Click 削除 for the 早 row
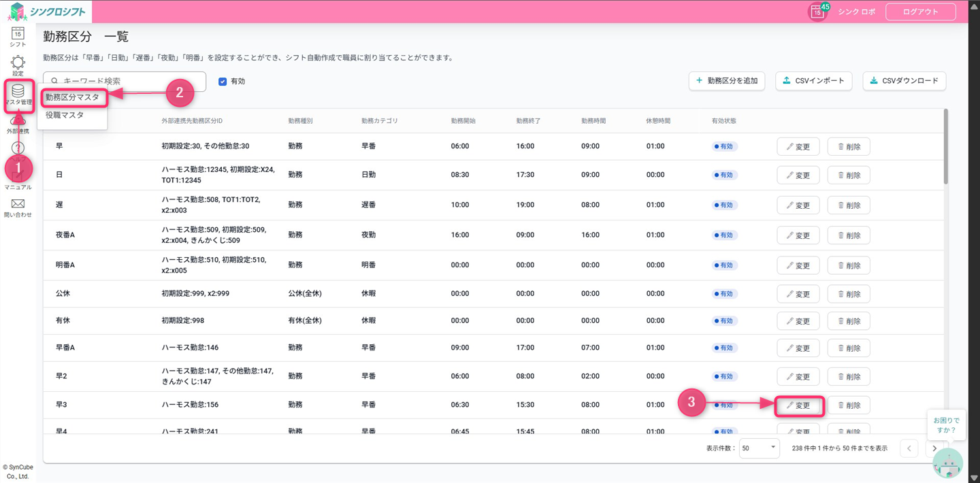This screenshot has width=980, height=483. coord(849,147)
